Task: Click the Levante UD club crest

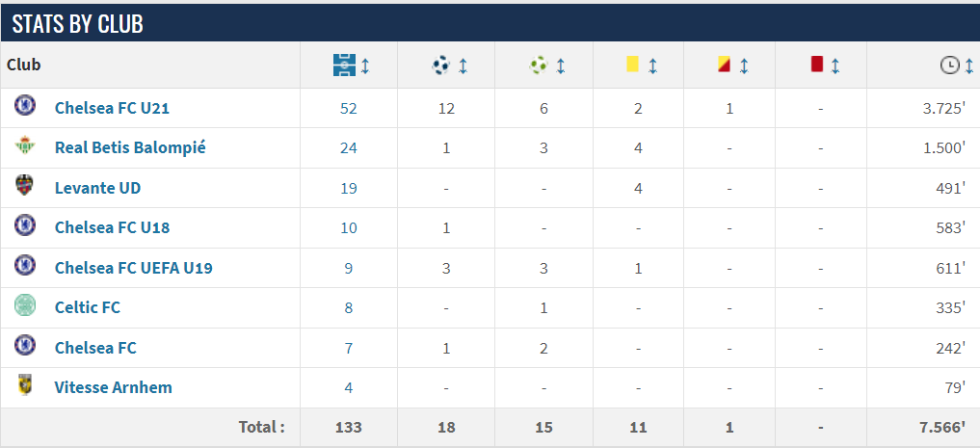Action: [25, 186]
